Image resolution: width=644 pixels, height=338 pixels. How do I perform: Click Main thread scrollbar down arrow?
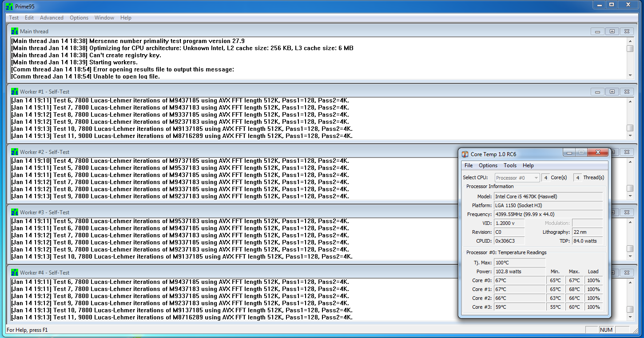click(630, 75)
